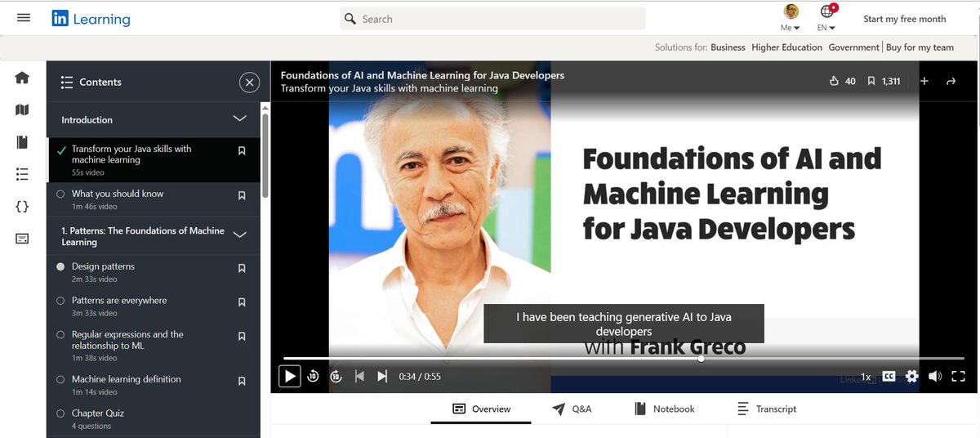The height and width of the screenshot is (438, 980).
Task: Open the book-shaped library icon in sidebar
Action: coord(22,142)
